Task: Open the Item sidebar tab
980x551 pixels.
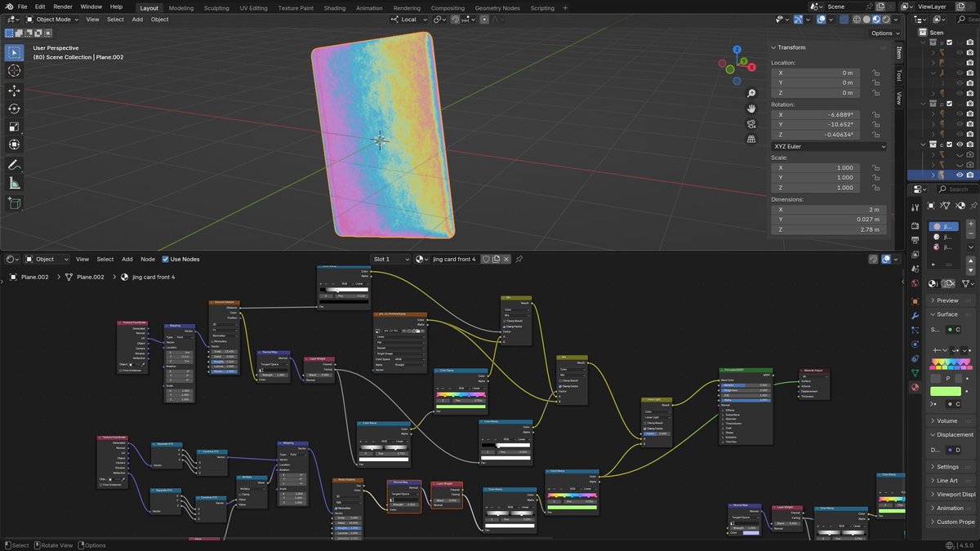Action: click(899, 53)
